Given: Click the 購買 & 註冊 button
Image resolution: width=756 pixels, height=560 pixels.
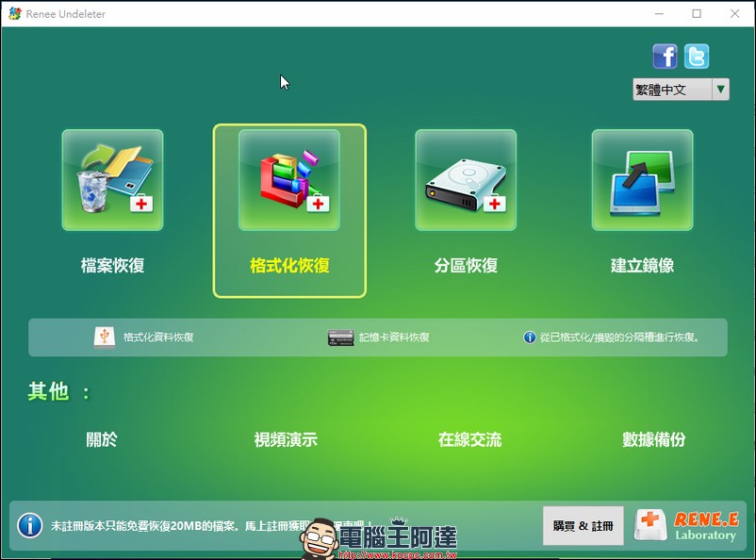Looking at the screenshot, I should pos(583,525).
